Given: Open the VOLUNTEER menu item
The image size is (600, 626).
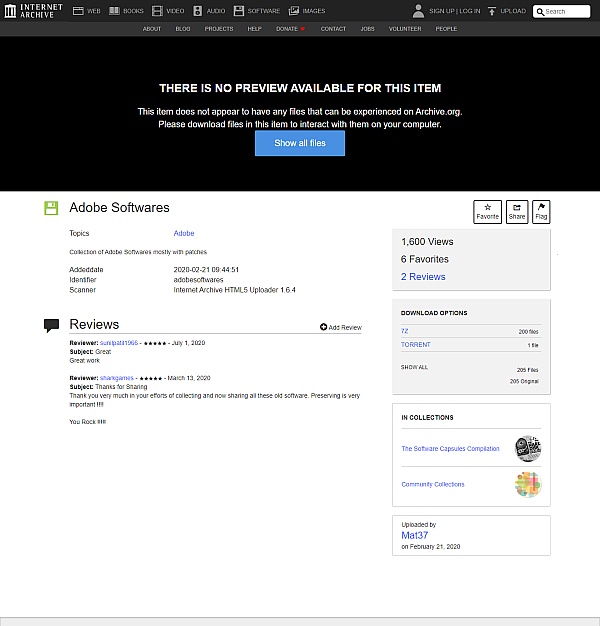Looking at the screenshot, I should click(405, 29).
